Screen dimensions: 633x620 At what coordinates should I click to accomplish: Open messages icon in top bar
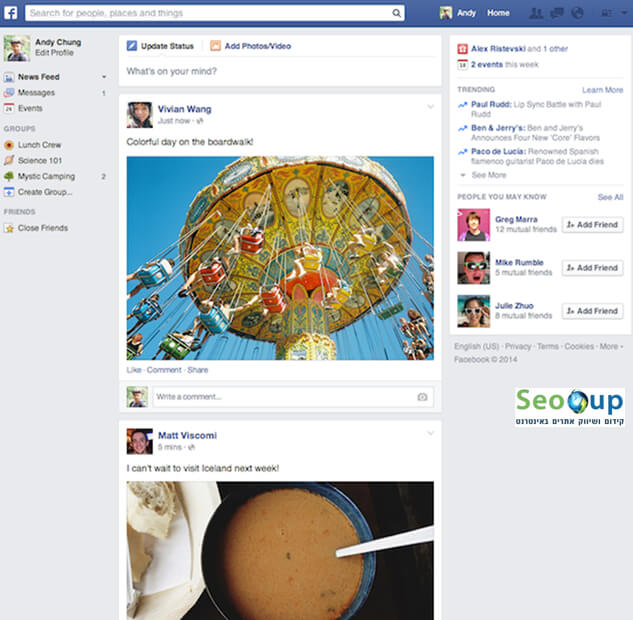(557, 13)
